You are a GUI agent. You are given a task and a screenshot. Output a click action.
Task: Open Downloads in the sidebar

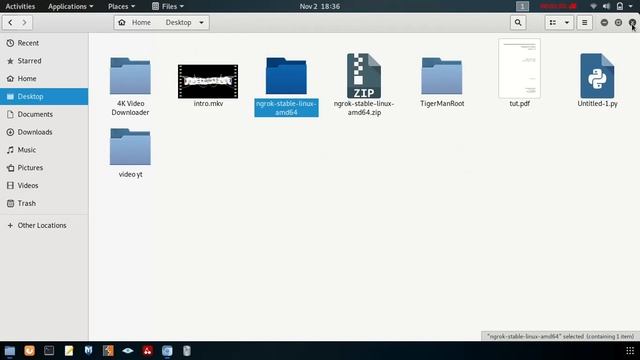pyautogui.click(x=44, y=132)
